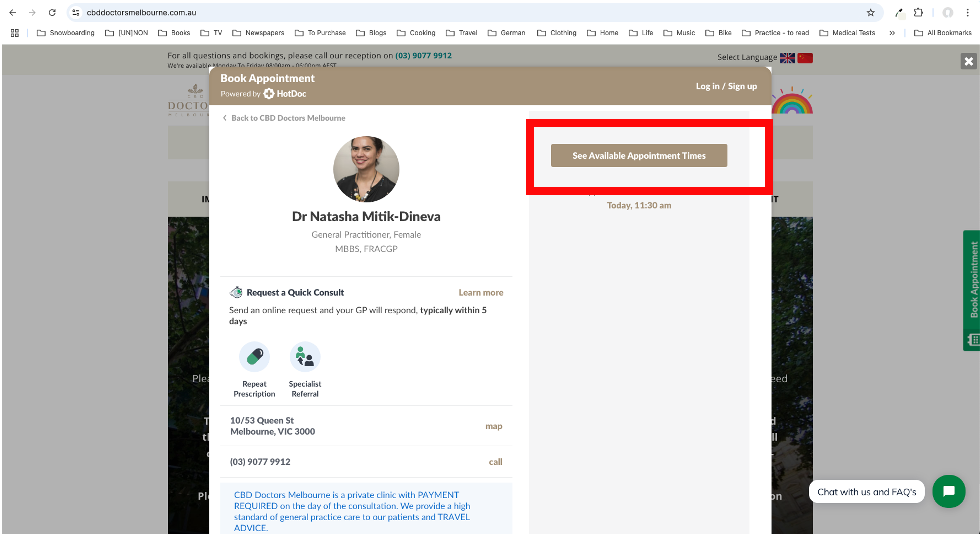The image size is (980, 534).
Task: Click Log in / Sign up link
Action: coord(726,86)
